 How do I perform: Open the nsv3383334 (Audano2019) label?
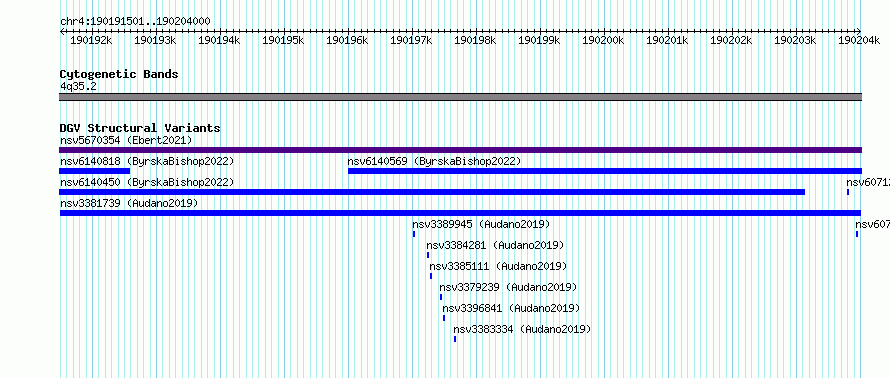(x=522, y=329)
